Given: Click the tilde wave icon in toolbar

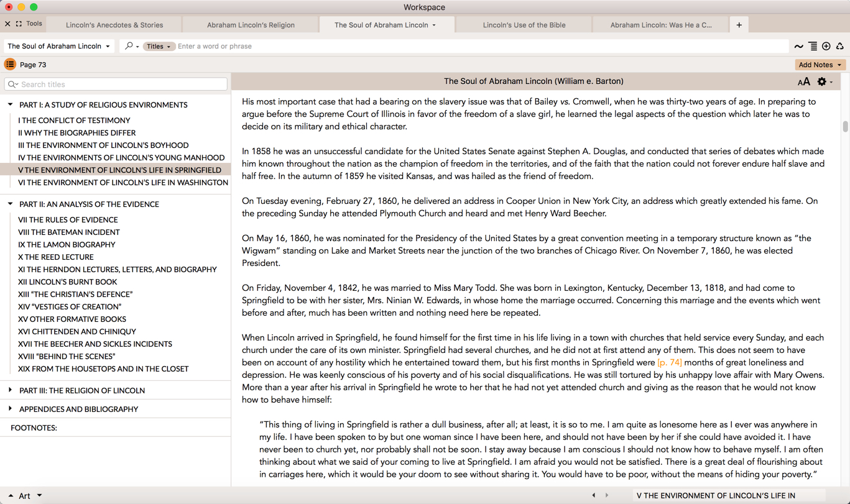Looking at the screenshot, I should [x=799, y=46].
